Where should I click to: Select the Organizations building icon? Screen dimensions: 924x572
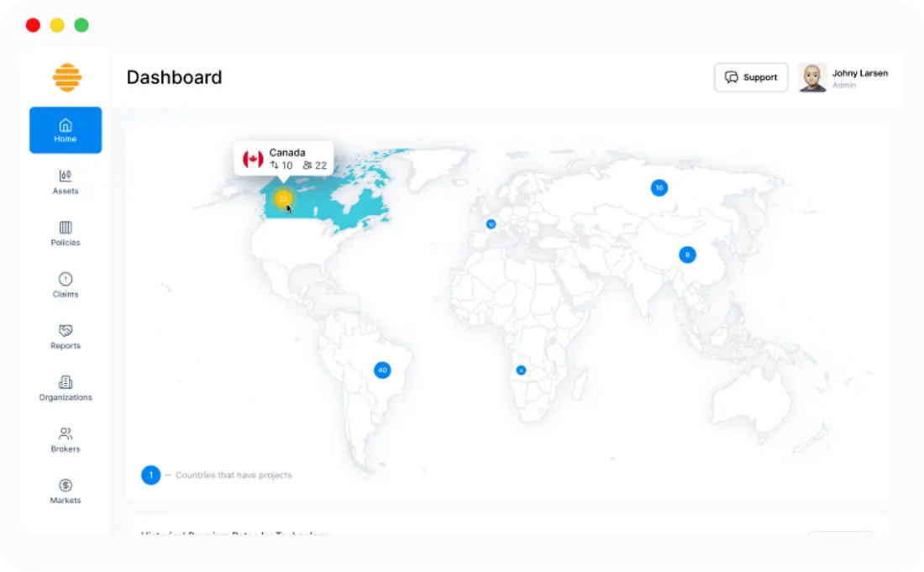[x=66, y=382]
